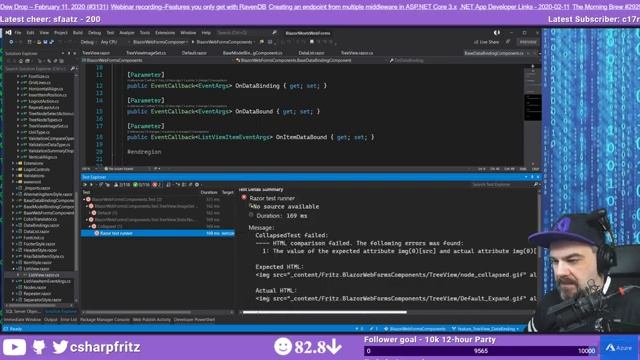Open the Help menu
This screenshot has height=360, width=640.
pyautogui.click(x=206, y=33)
